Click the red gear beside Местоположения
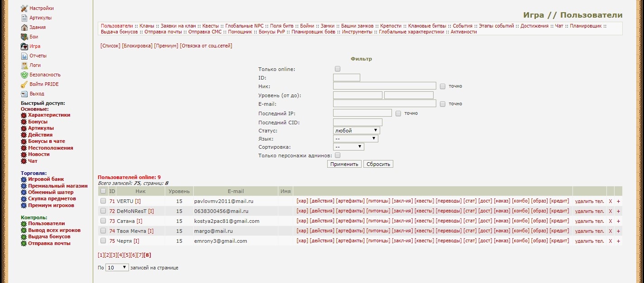 click(x=24, y=148)
